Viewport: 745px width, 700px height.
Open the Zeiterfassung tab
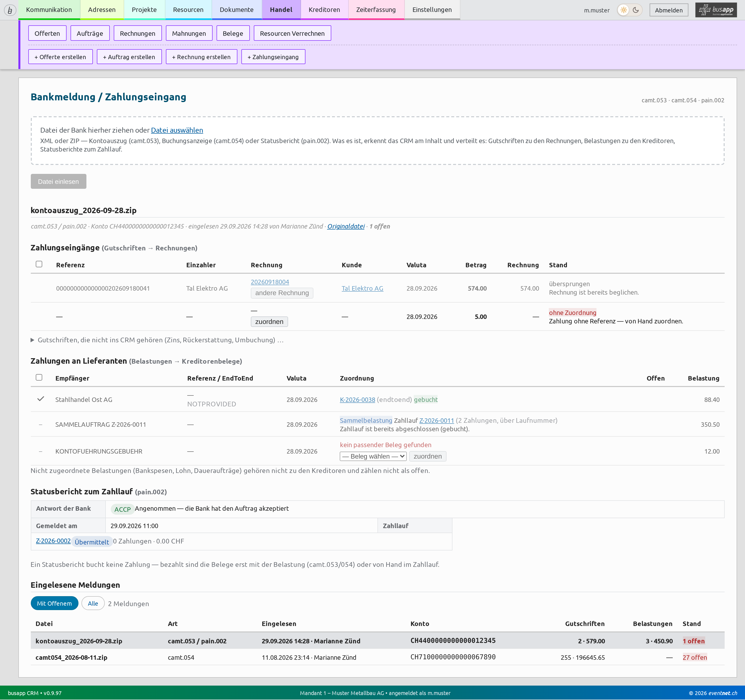[376, 10]
